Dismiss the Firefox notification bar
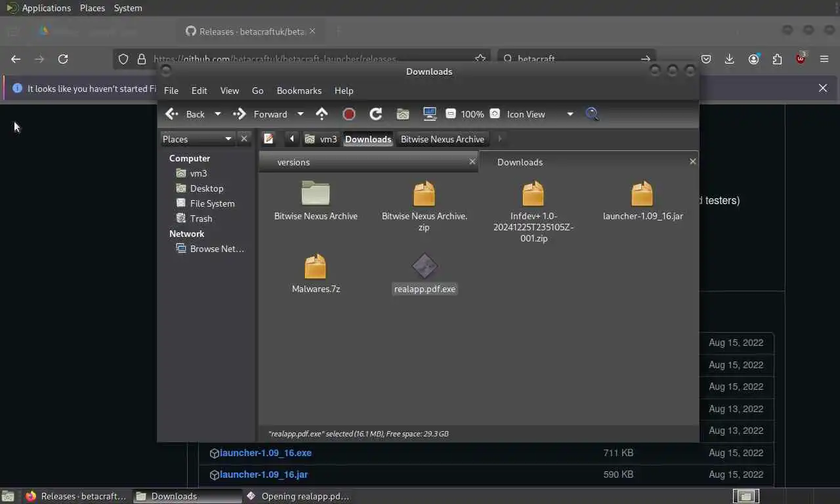This screenshot has width=840, height=504. coord(823,88)
